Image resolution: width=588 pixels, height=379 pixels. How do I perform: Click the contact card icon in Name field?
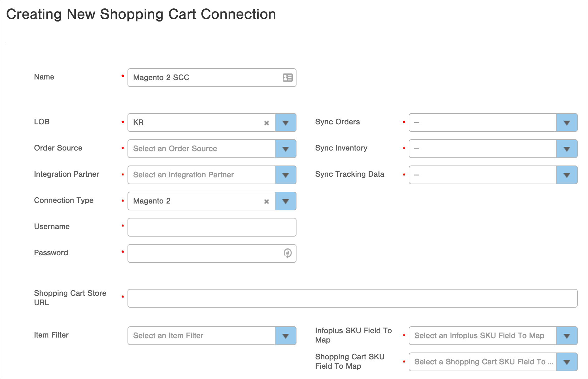point(287,78)
